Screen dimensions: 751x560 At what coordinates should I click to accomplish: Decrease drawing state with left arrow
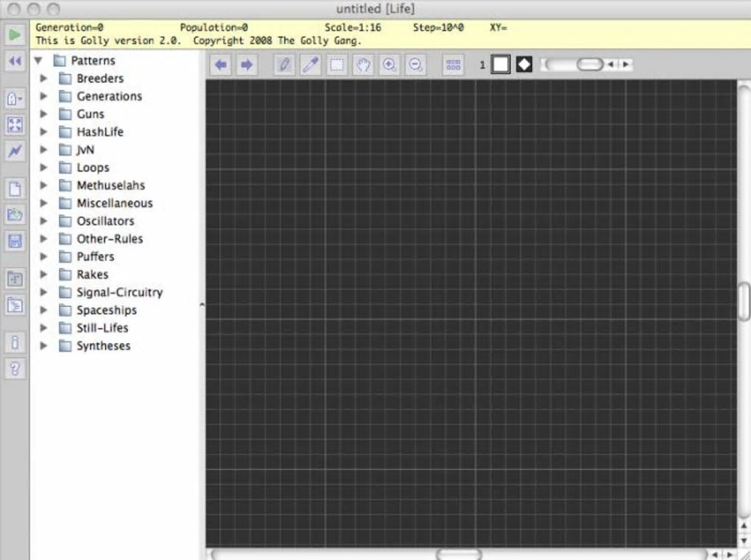tap(610, 64)
